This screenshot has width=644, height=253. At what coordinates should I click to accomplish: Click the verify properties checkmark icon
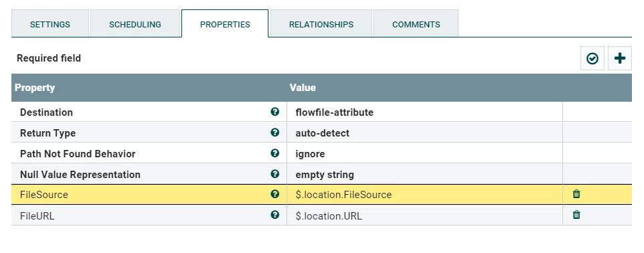592,58
